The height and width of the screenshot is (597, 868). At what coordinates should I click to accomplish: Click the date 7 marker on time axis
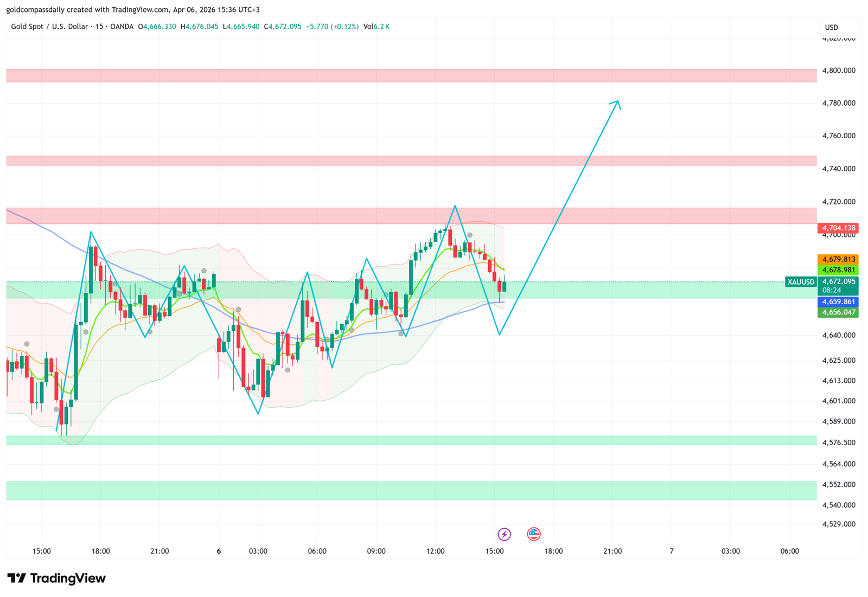[672, 551]
